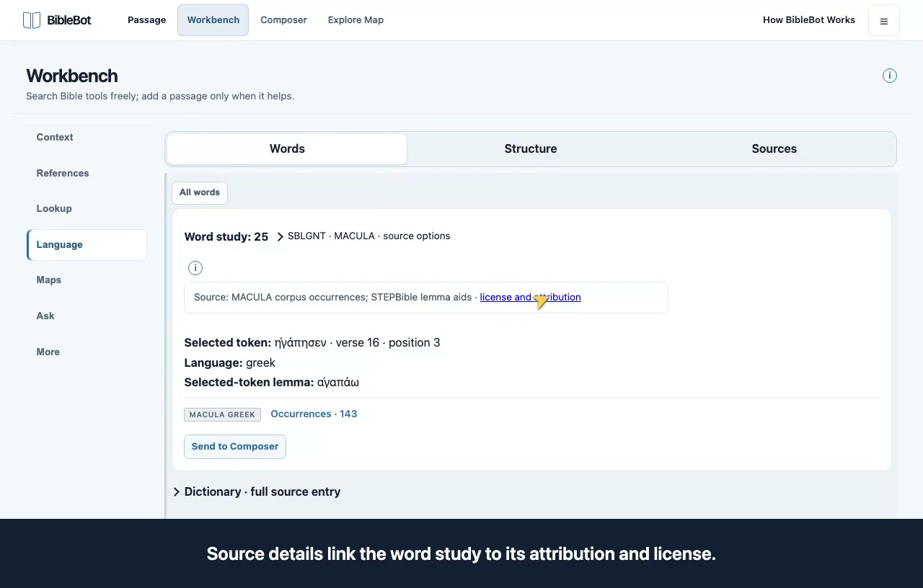The height and width of the screenshot is (588, 923).
Task: Select Ask in the sidebar
Action: pos(87,316)
